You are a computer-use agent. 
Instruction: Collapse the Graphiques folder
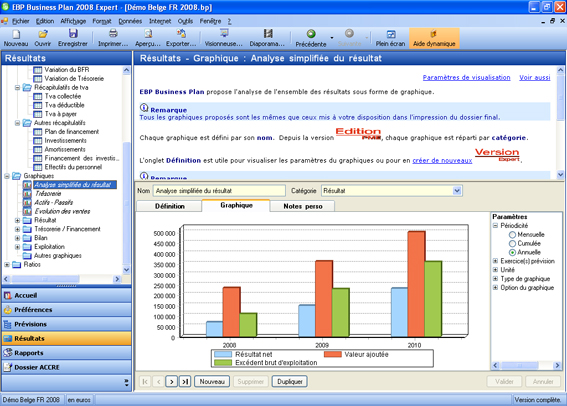[7, 176]
